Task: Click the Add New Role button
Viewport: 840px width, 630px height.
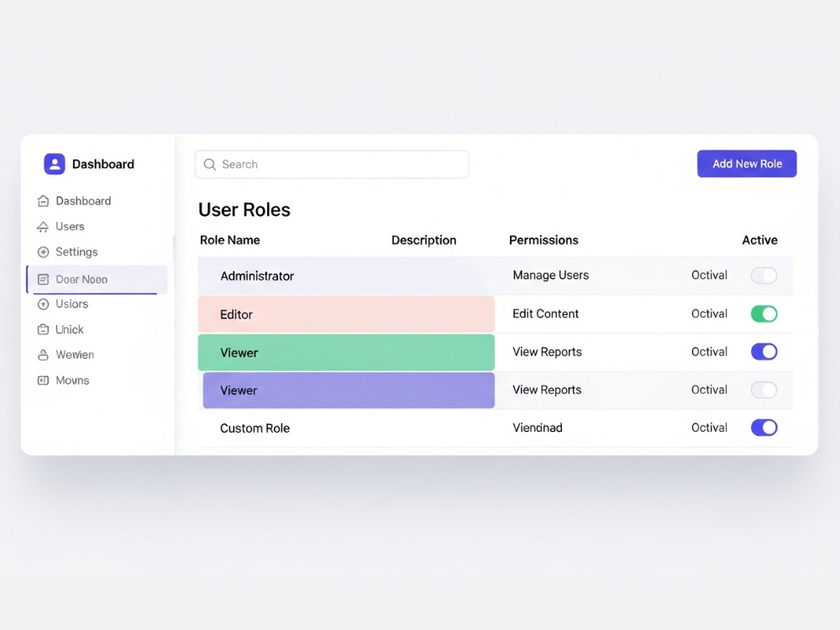Action: point(747,164)
